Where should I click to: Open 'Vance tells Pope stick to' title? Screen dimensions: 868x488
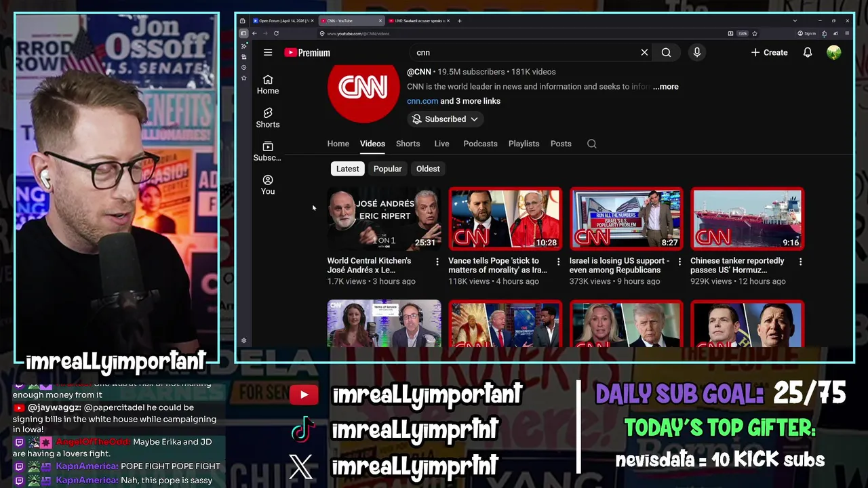498,265
